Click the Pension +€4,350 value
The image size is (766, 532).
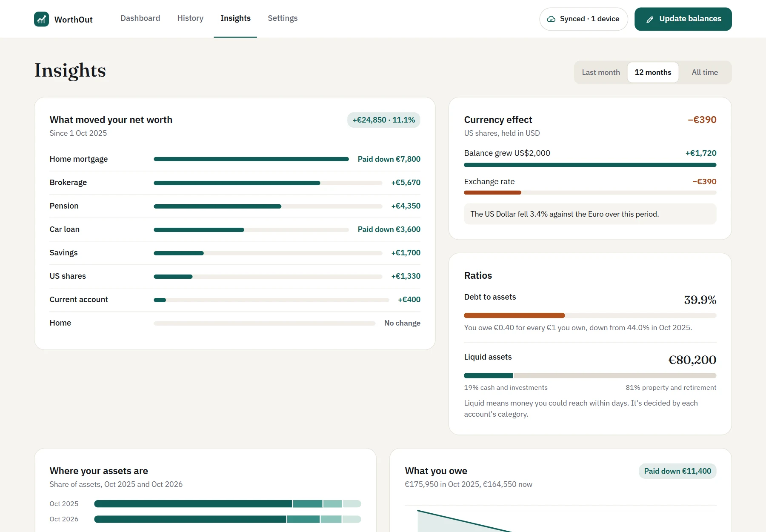tap(406, 206)
